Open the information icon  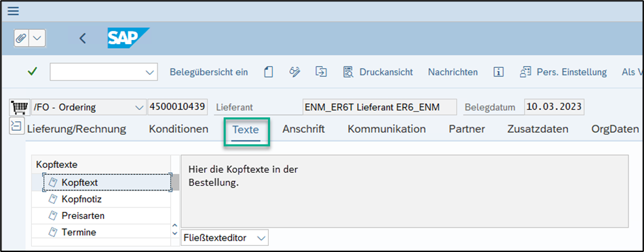(499, 72)
